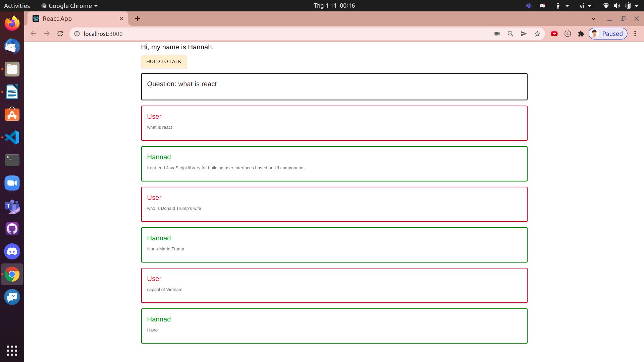Open the YouTube extension icon
Viewport: 644px width, 362px height.
coord(554,34)
